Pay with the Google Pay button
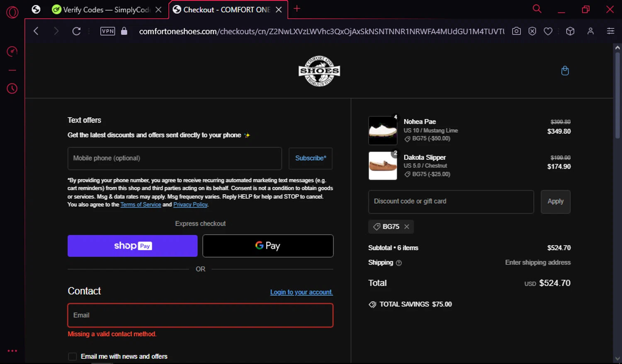Image resolution: width=622 pixels, height=364 pixels. (x=268, y=246)
